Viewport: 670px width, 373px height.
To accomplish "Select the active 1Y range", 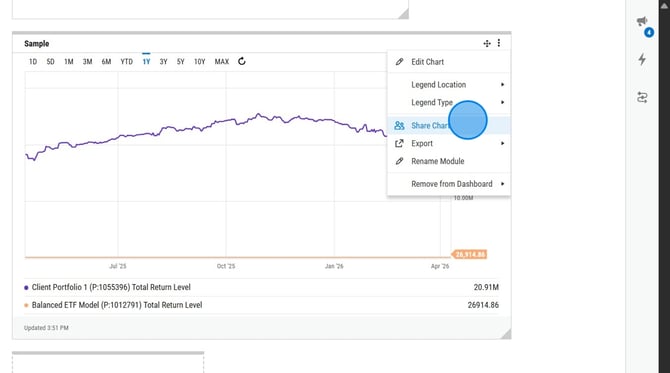I will pos(146,62).
